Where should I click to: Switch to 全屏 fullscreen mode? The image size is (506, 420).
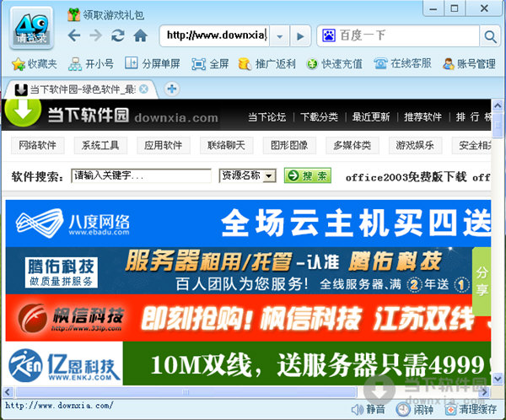tap(210, 64)
